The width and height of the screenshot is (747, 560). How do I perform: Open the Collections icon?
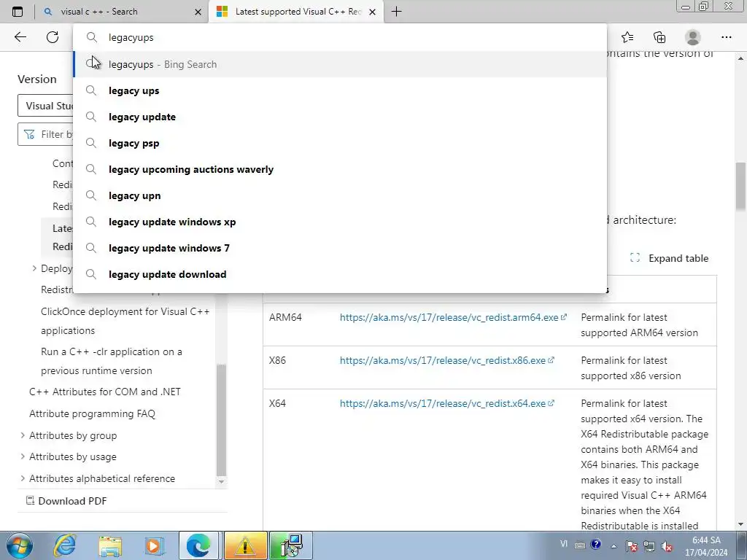pos(659,37)
